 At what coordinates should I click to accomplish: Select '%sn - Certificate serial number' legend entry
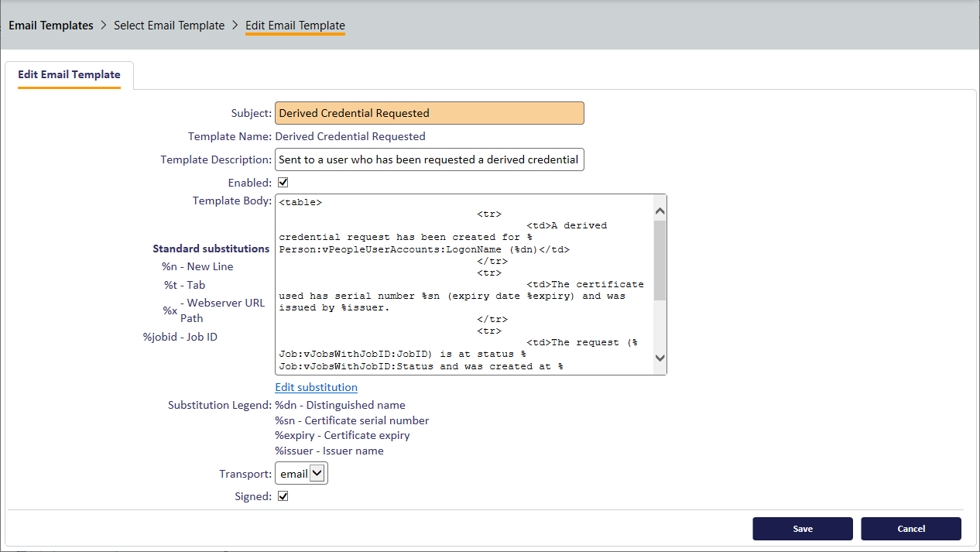[351, 420]
